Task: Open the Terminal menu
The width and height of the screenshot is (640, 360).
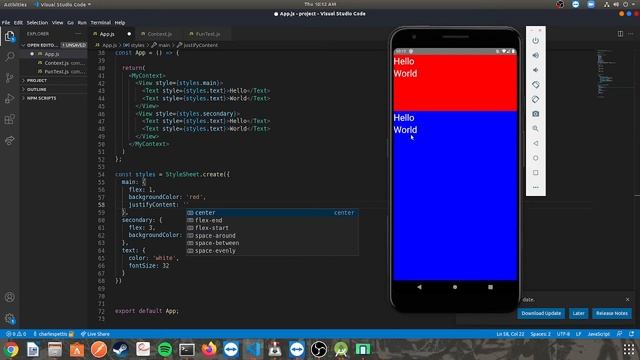Action: [x=100, y=23]
